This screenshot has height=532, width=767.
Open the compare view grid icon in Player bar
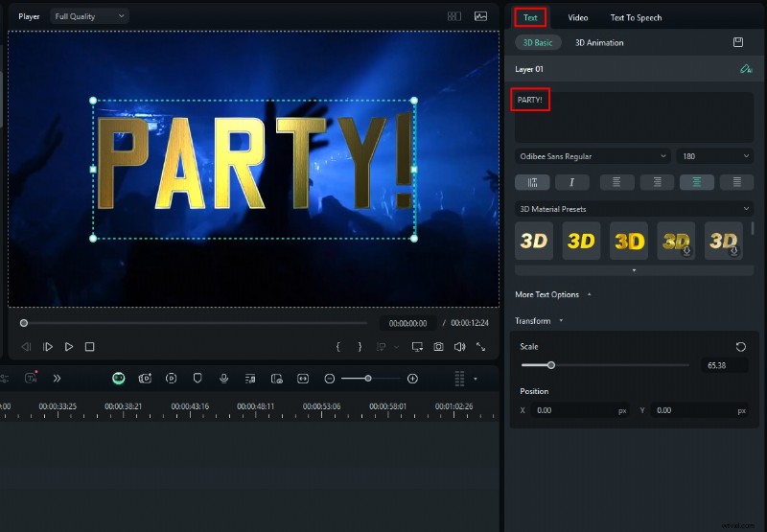point(453,16)
